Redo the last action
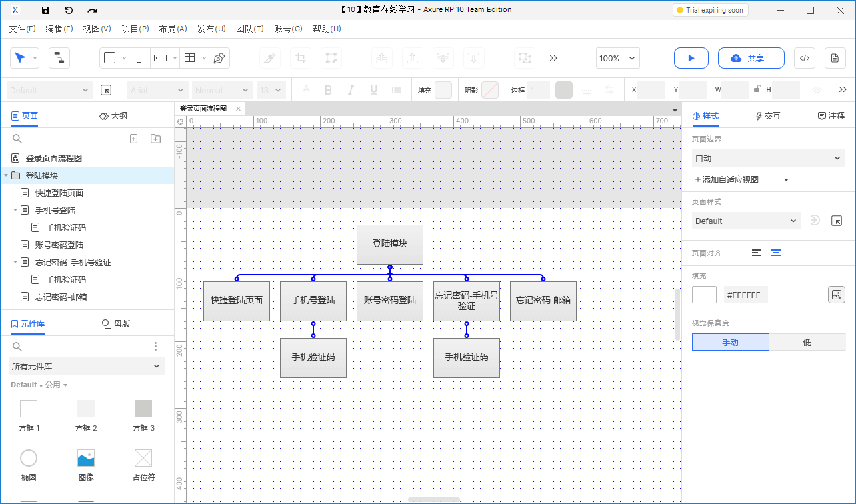 coord(93,10)
